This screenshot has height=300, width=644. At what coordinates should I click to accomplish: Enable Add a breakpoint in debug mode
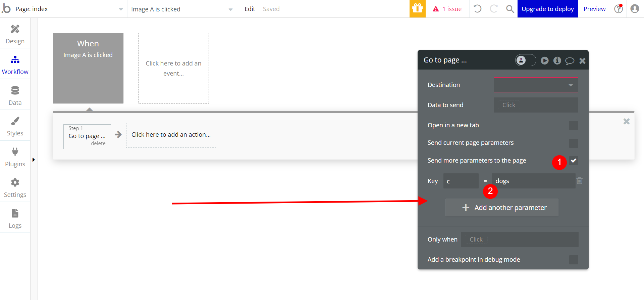coord(574,260)
